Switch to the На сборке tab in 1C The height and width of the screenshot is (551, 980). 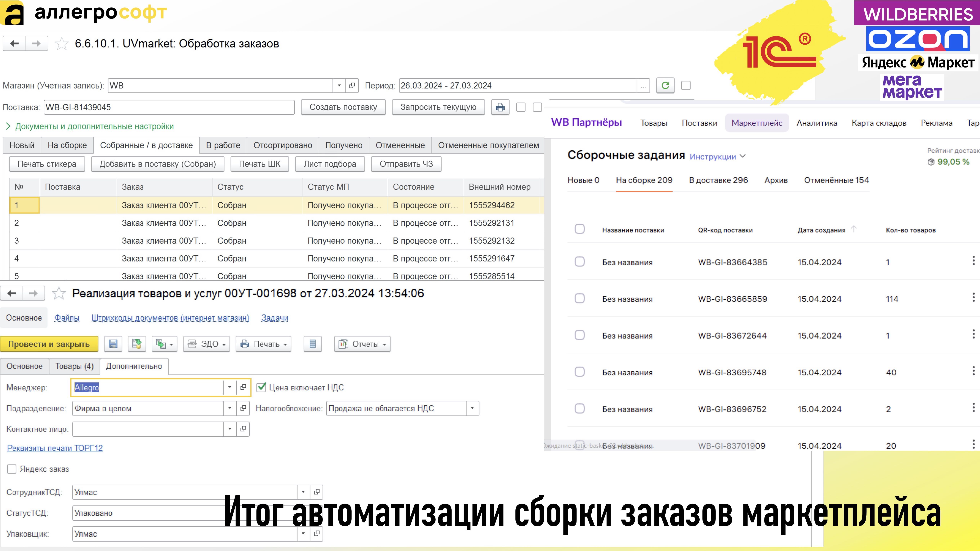tap(67, 145)
